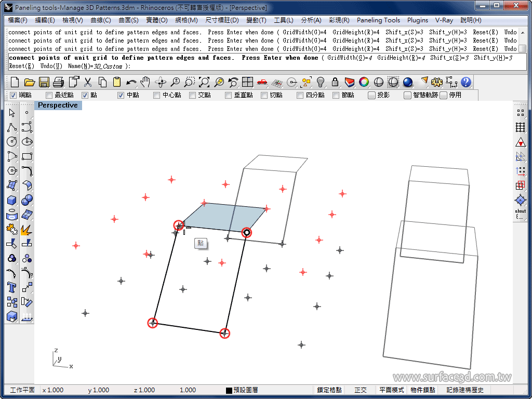
Task: Click the black-ringed grid point in viewport
Action: coord(247,232)
